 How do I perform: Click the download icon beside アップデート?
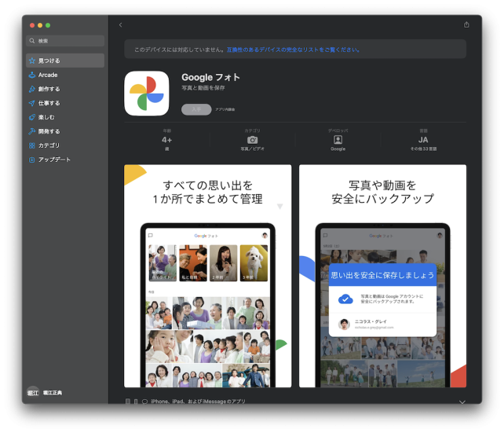32,160
